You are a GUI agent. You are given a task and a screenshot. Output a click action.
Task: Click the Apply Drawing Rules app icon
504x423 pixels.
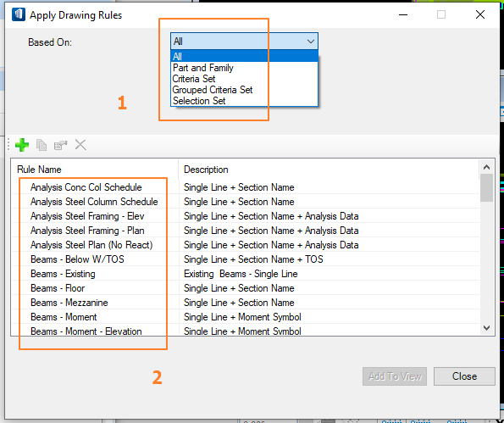tap(19, 14)
